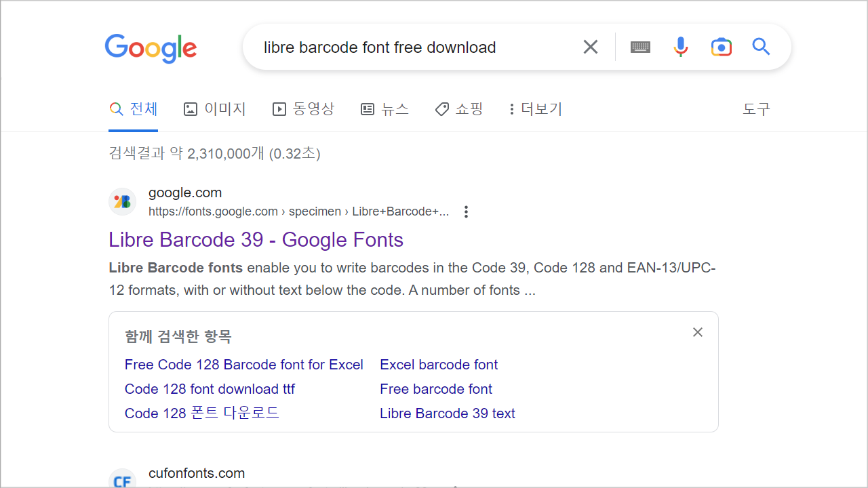Close the 함께 검색한 항목 box
The width and height of the screenshot is (868, 488).
(698, 332)
